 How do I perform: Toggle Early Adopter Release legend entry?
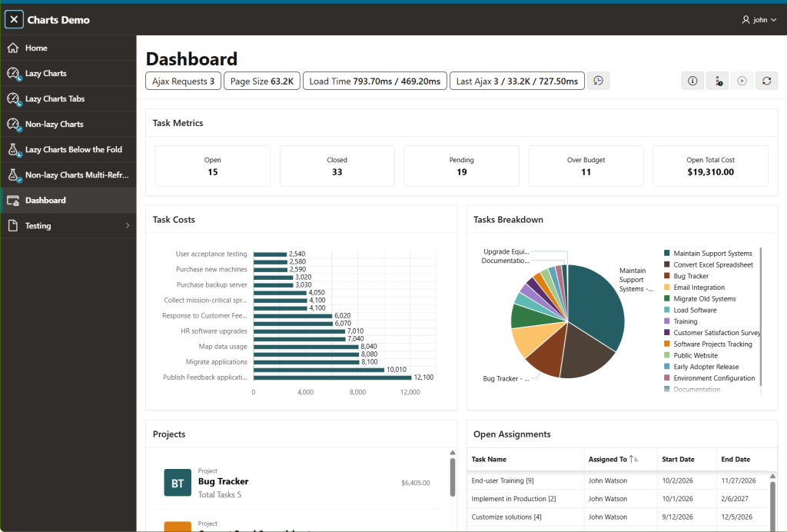pyautogui.click(x=701, y=367)
